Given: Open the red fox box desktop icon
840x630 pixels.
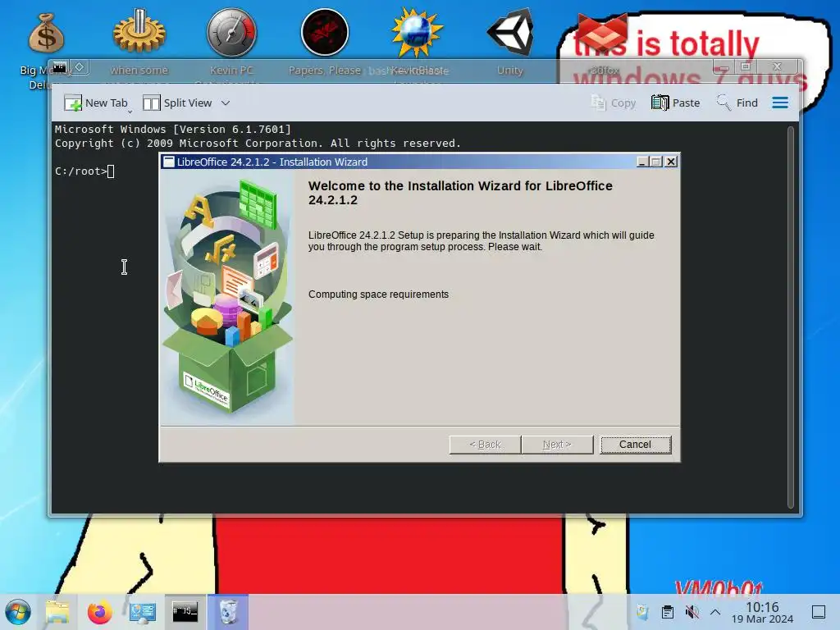Looking at the screenshot, I should 602,32.
